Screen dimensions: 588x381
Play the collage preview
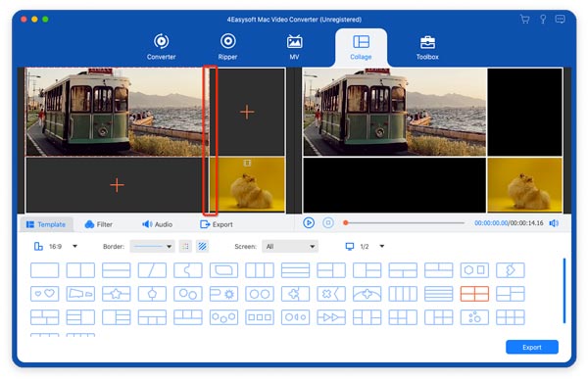309,223
